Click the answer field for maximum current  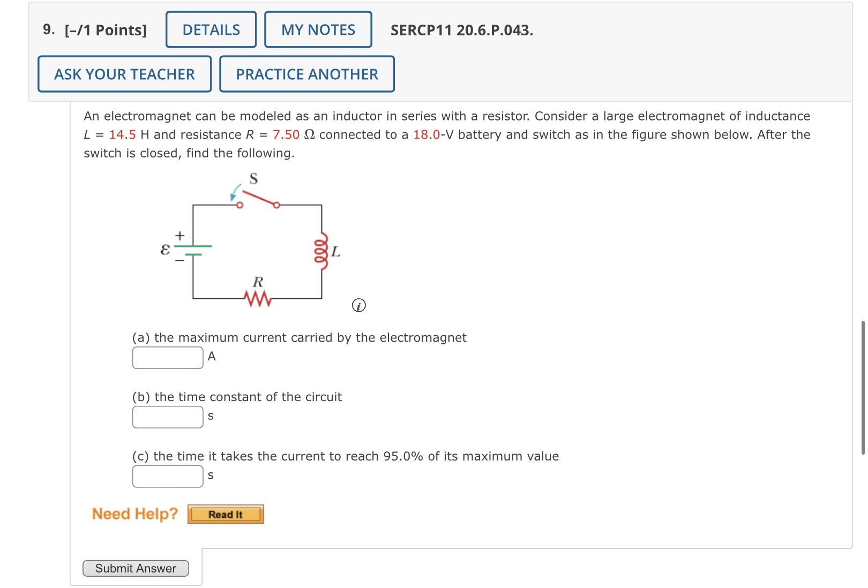(167, 357)
